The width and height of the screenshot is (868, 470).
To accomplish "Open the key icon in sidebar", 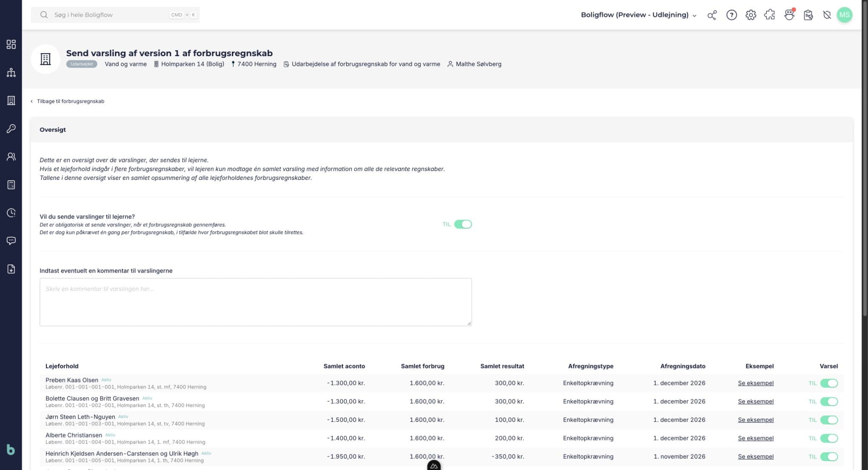I will point(11,128).
